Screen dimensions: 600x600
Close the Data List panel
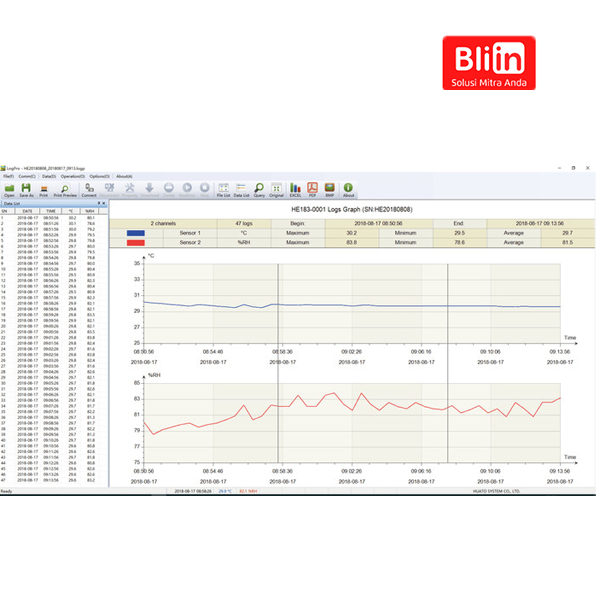(106, 203)
